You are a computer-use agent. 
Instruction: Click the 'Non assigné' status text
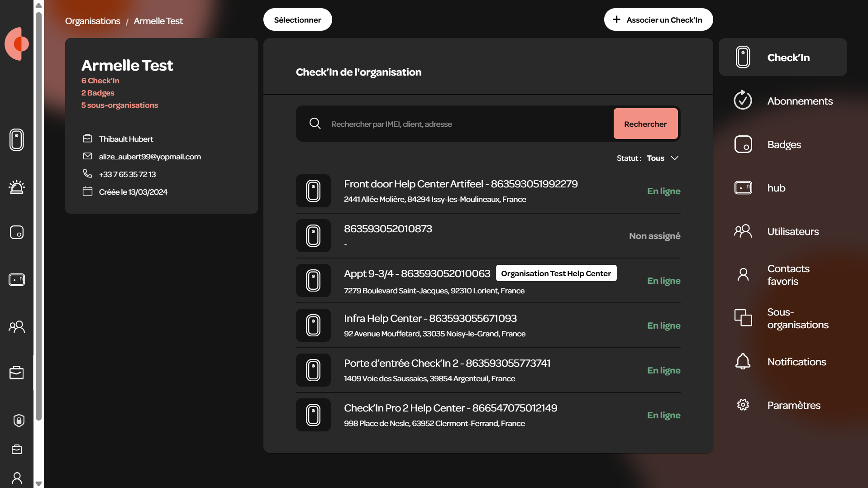click(x=654, y=236)
